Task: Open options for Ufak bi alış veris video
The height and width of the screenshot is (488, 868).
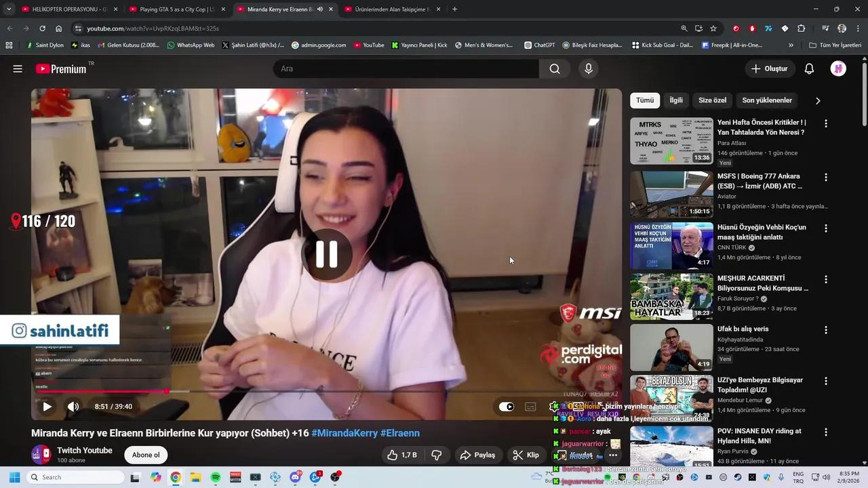Action: click(826, 330)
